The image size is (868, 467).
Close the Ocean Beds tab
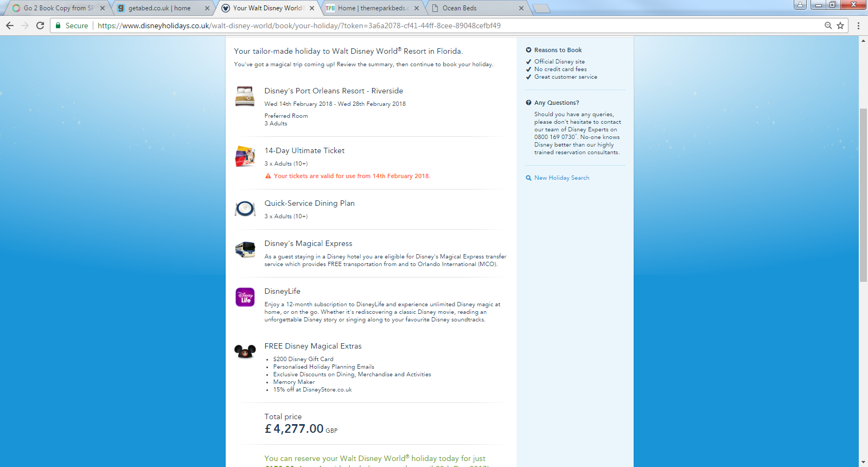tap(521, 8)
